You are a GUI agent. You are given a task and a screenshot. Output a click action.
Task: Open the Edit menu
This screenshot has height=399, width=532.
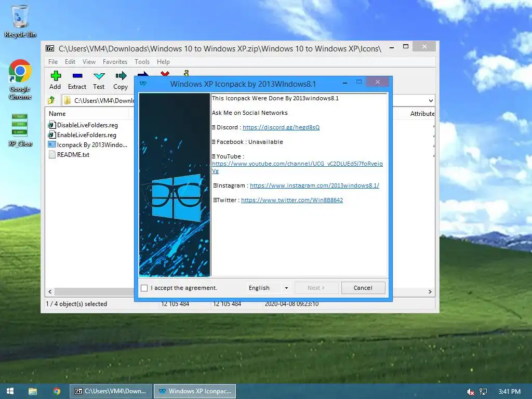pos(70,62)
